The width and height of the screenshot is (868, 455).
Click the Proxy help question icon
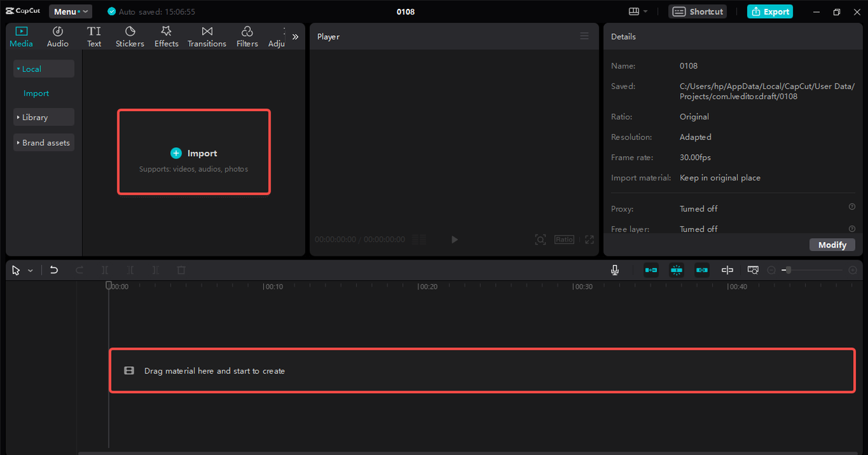pos(852,207)
